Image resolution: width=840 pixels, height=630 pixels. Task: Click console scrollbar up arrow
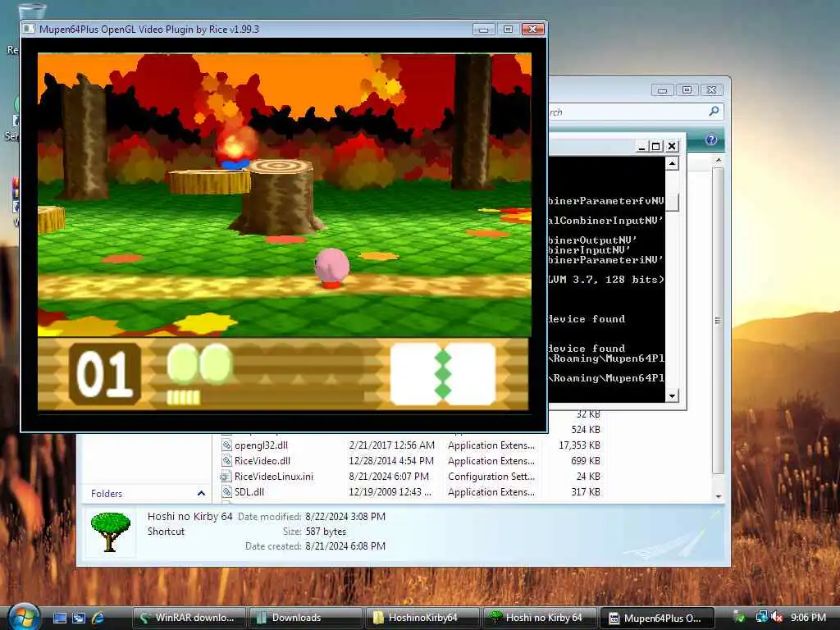[672, 163]
